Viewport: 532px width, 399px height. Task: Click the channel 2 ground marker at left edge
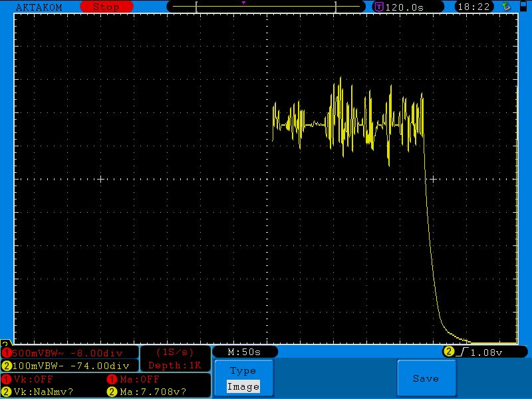(5, 342)
